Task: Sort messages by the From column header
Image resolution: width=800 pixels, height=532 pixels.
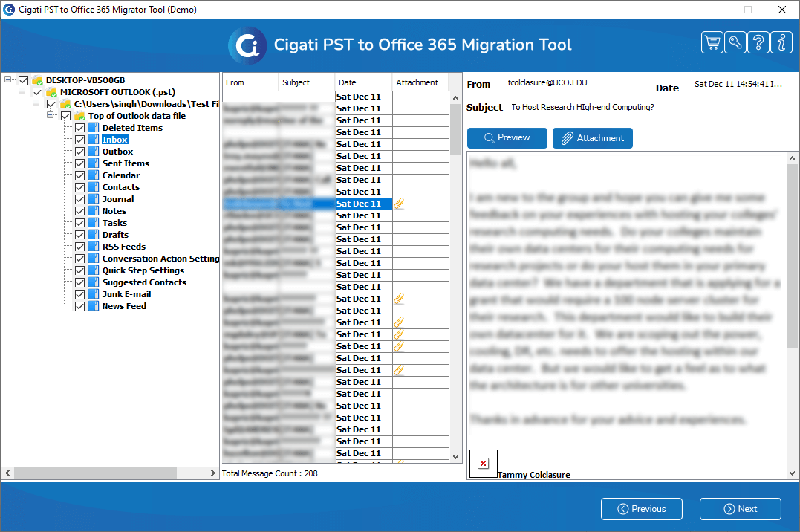Action: 250,82
